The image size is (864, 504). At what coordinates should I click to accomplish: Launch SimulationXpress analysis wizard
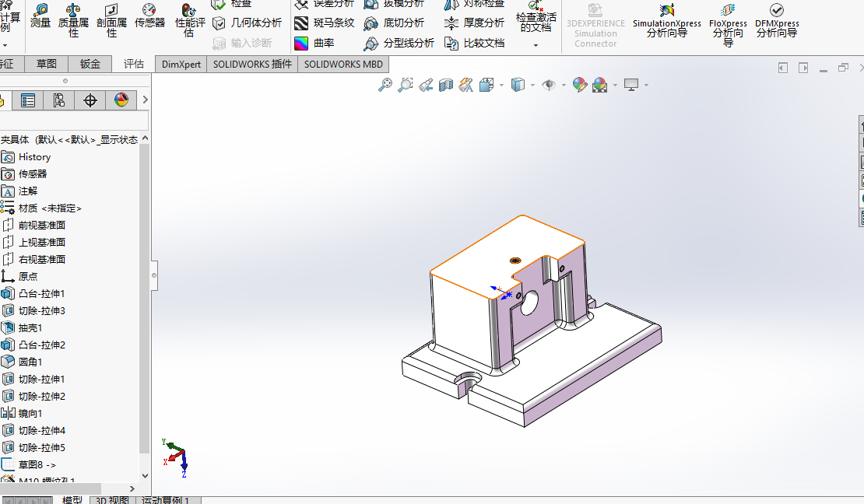click(x=667, y=20)
